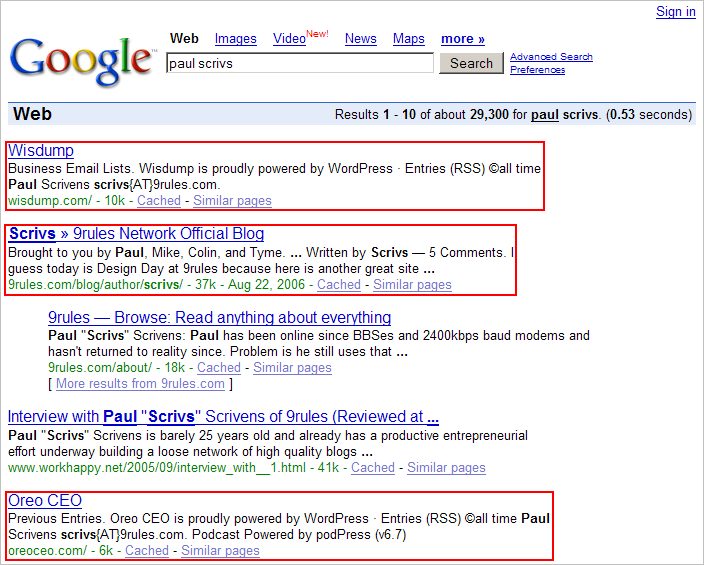Click the 9rules.com/about/ green URL text
This screenshot has width=704, height=565.
[x=100, y=367]
